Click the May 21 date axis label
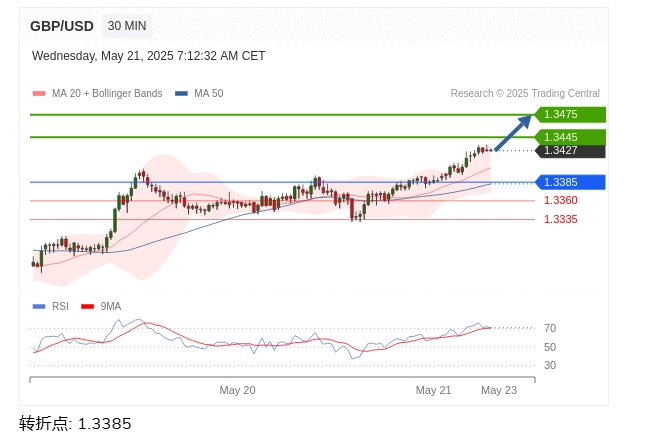The width and height of the screenshot is (669, 444). [433, 390]
